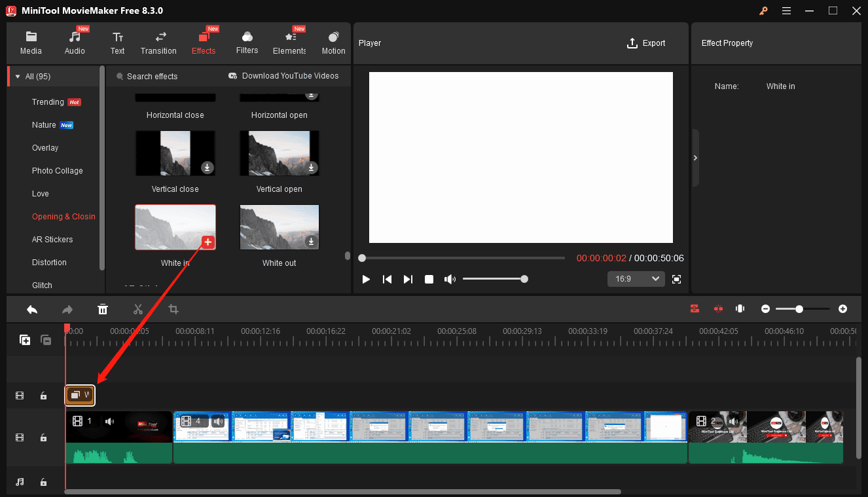This screenshot has height=497, width=868.
Task: Jump to previous frame
Action: [387, 280]
